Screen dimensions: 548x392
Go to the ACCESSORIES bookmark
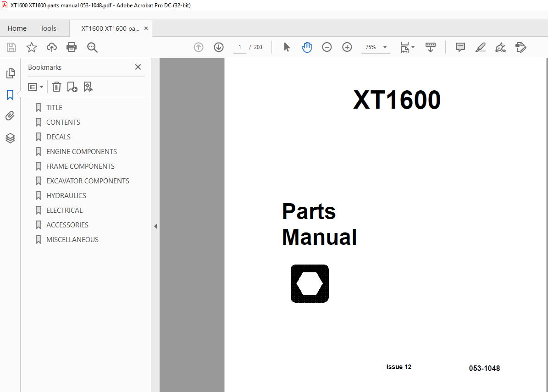(x=67, y=225)
